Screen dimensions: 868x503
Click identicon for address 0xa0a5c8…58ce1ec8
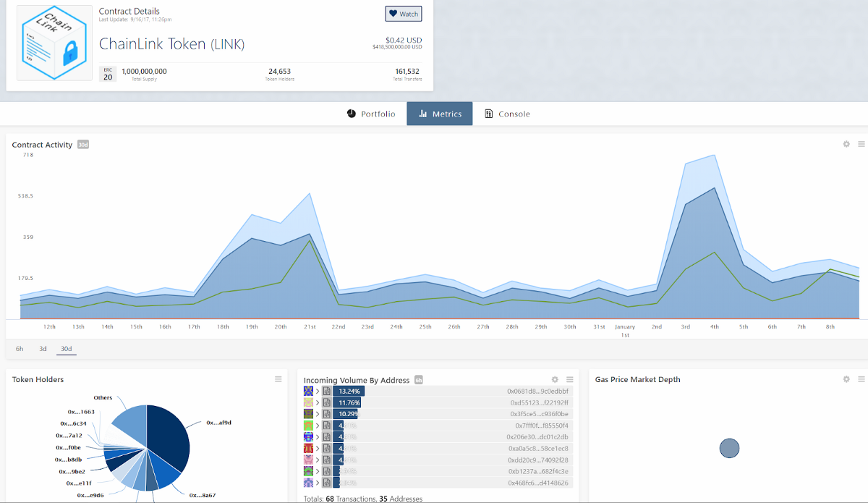(x=308, y=448)
